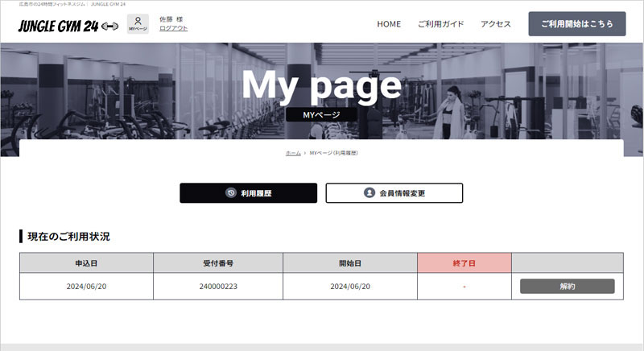Click the person icon on 会員情報変更 button
The width and height of the screenshot is (644, 351).
369,193
